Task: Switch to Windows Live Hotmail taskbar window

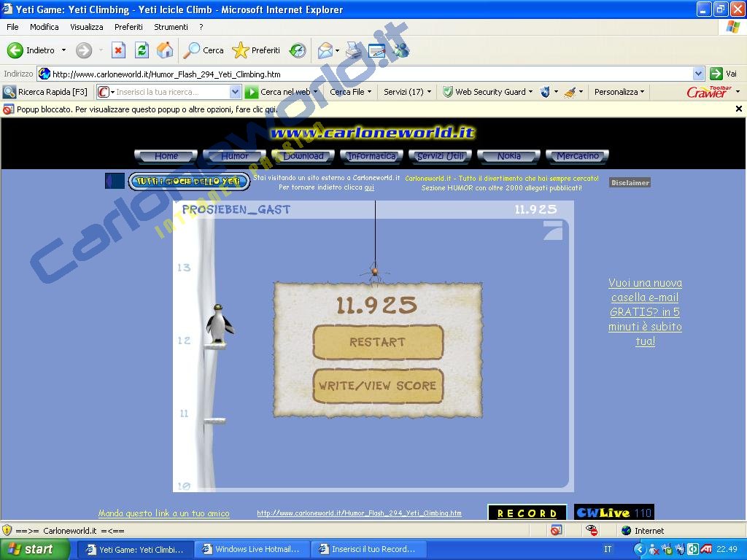Action: pyautogui.click(x=252, y=549)
